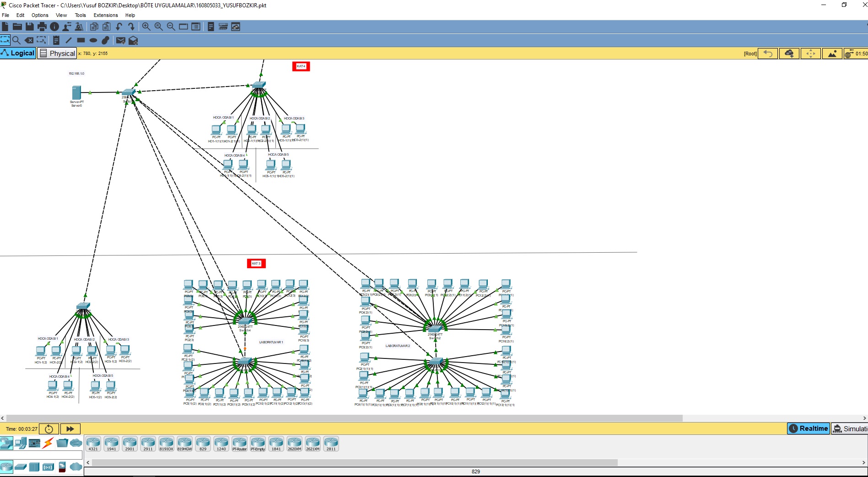Choose the Connections lightning bolt category
Viewport: 868px width, 477px height.
48,443
